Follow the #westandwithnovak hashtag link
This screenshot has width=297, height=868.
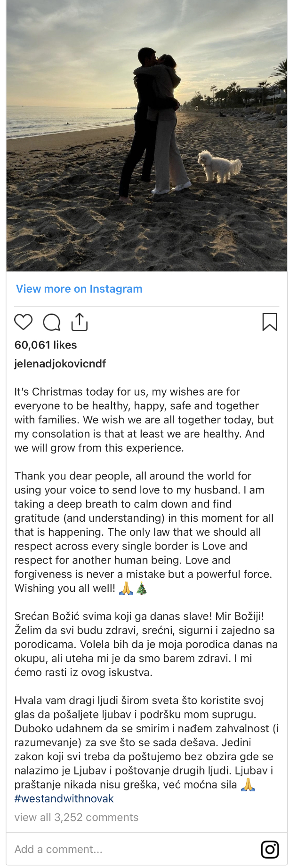click(x=64, y=799)
